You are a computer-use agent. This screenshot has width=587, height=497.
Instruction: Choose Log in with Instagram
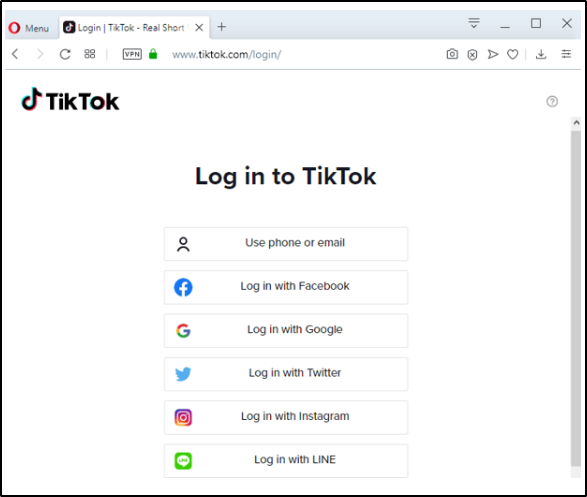[286, 417]
